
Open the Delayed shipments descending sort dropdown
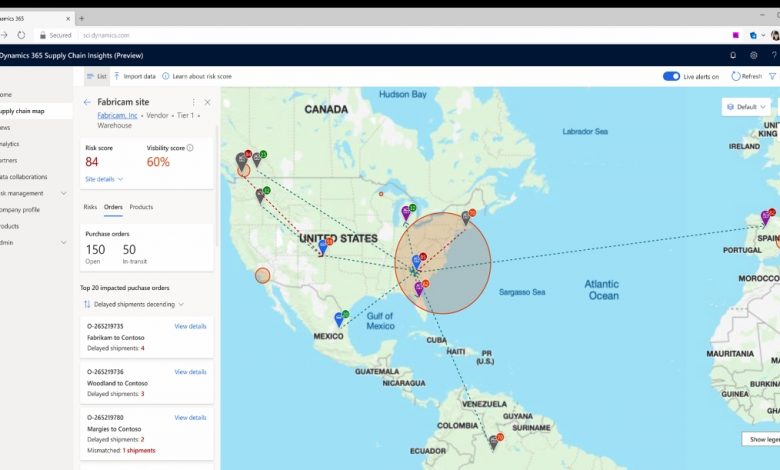[134, 304]
